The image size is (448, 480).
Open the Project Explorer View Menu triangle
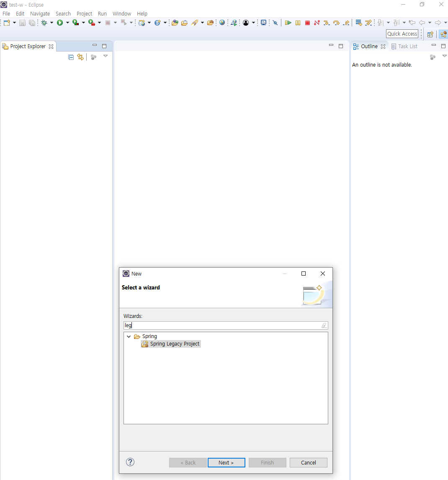106,56
